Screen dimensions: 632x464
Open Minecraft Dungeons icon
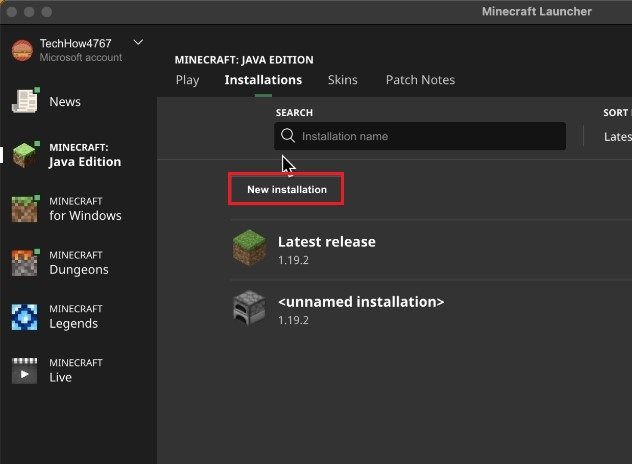pos(24,263)
